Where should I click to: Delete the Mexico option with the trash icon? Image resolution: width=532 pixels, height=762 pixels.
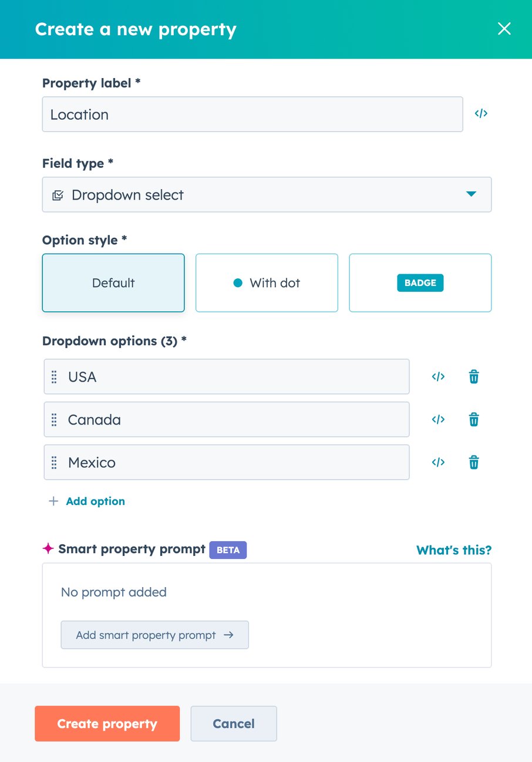473,462
